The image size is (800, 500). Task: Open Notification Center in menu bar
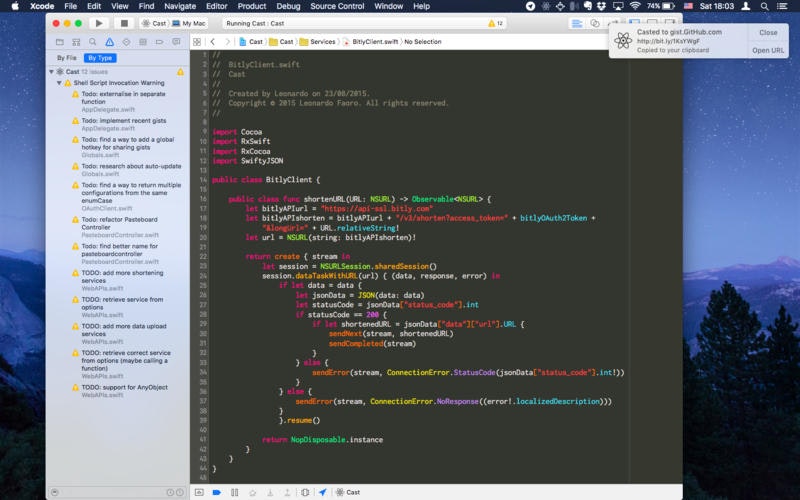[782, 6]
